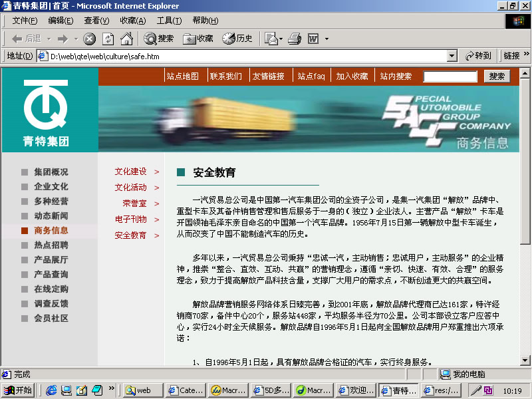Open the 帮助(H) menu
This screenshot has height=399, width=532.
coord(205,21)
